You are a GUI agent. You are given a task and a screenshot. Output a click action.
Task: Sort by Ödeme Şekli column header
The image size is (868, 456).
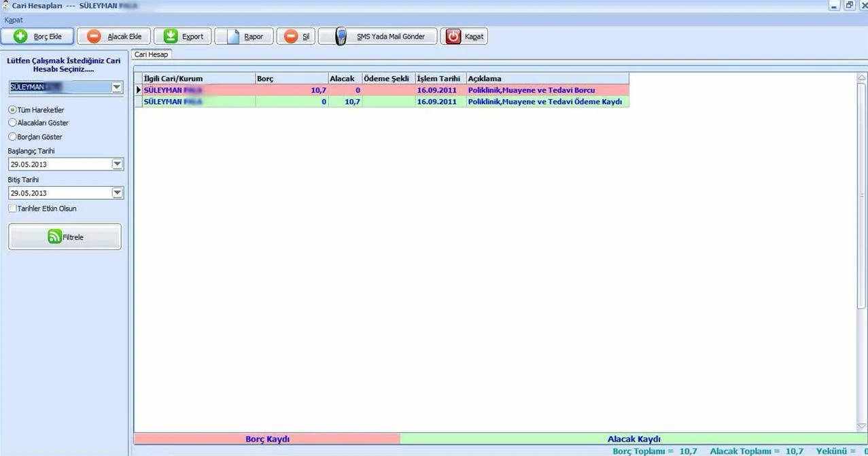(x=389, y=79)
